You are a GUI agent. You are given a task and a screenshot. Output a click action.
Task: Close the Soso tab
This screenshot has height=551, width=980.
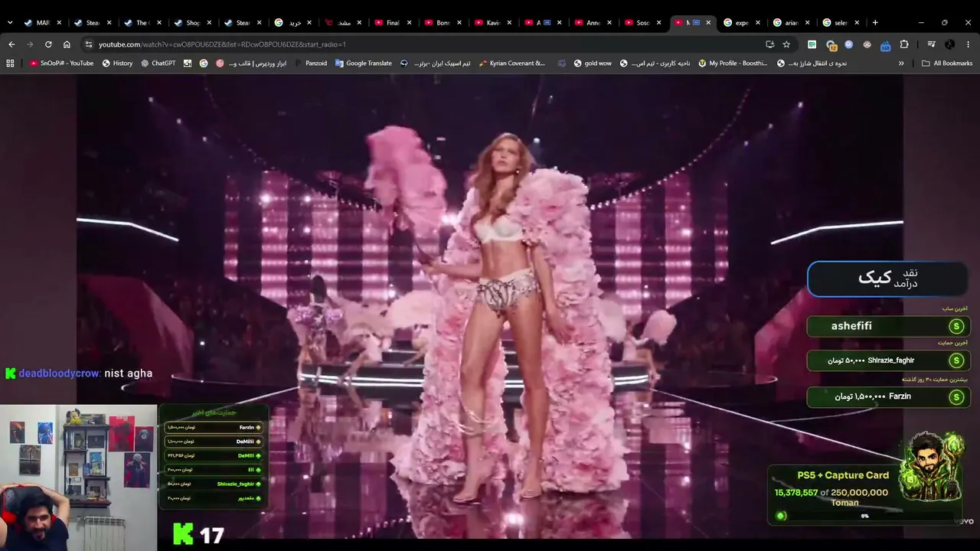coord(658,23)
